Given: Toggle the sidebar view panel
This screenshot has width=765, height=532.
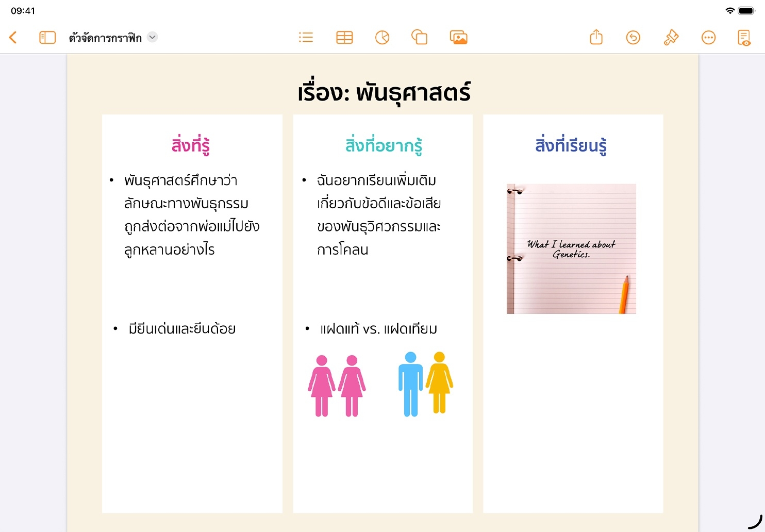Looking at the screenshot, I should [47, 37].
